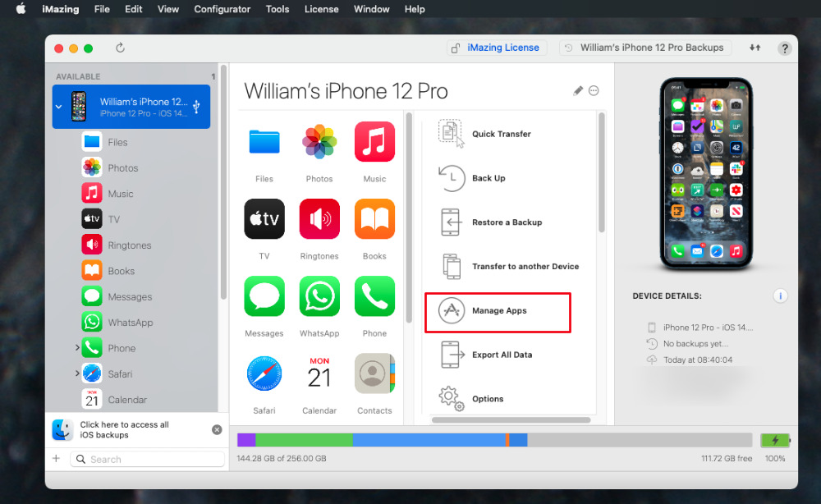Open the Apple TV icon in the grid
821x504 pixels.
click(x=264, y=219)
